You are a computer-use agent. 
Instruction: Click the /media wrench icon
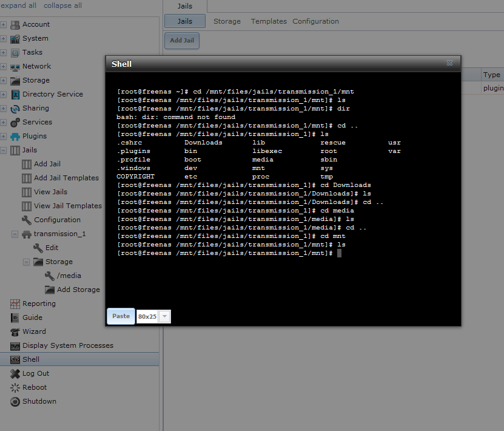[x=50, y=276]
